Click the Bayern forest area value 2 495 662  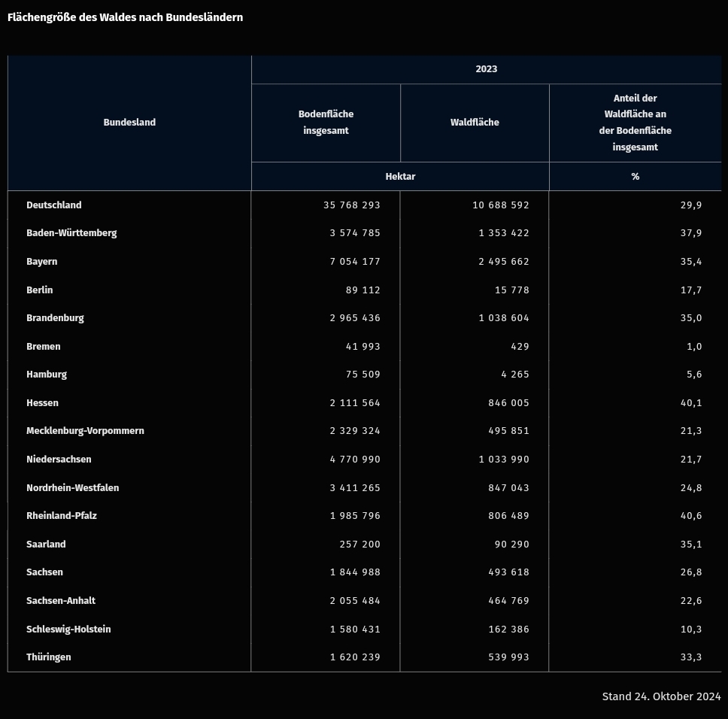pos(504,262)
